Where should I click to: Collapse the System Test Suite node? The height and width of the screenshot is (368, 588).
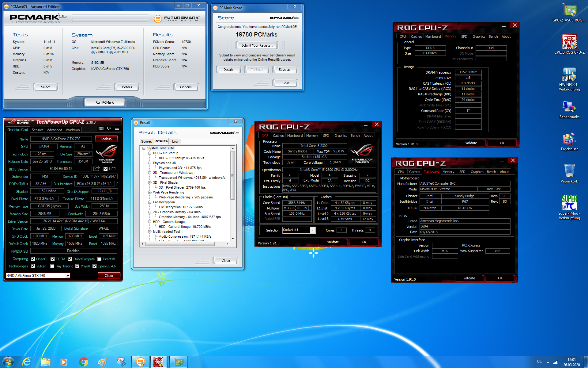pyautogui.click(x=144, y=148)
